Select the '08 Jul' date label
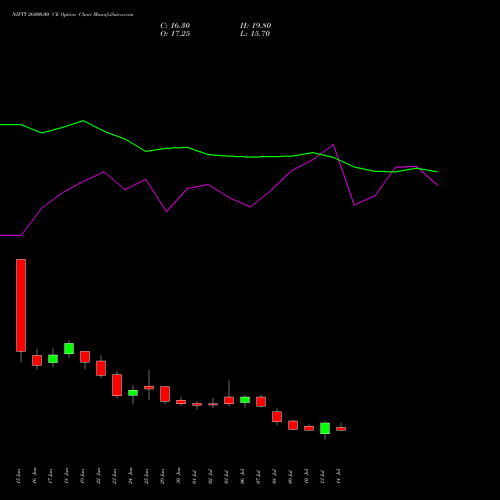The height and width of the screenshot is (500, 500). pos(275,476)
